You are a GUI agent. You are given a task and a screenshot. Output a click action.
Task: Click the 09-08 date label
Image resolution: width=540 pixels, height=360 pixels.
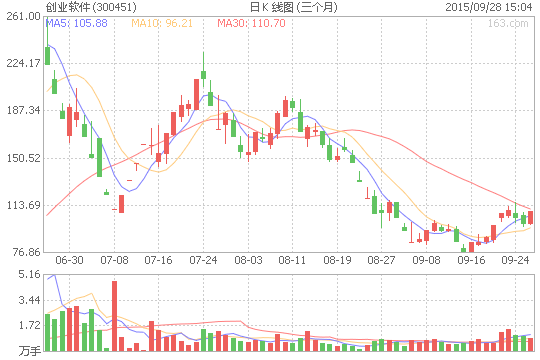[x=426, y=260]
